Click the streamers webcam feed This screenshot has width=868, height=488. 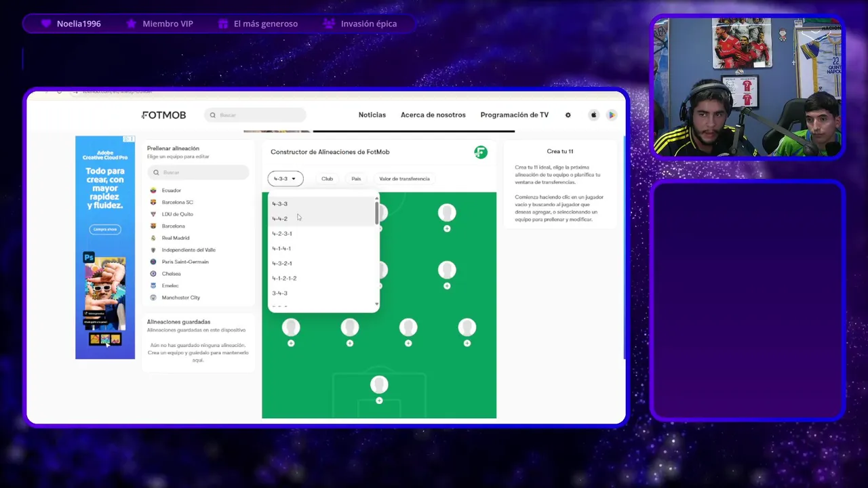click(x=748, y=87)
